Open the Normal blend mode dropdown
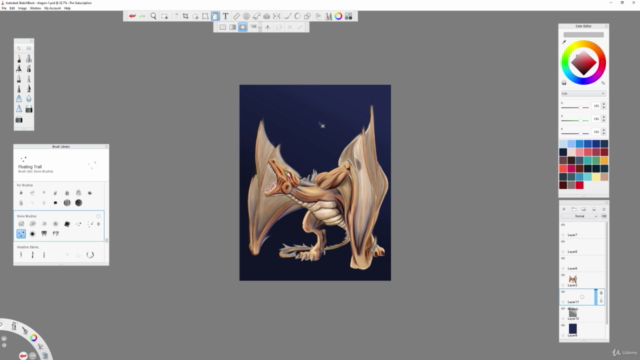The image size is (640, 360). [580, 216]
